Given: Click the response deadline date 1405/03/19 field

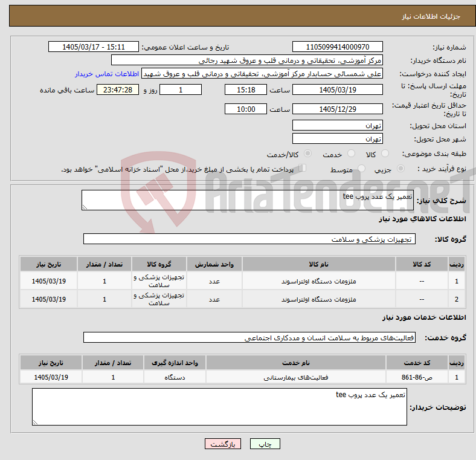Looking at the screenshot, I should 337,89.
